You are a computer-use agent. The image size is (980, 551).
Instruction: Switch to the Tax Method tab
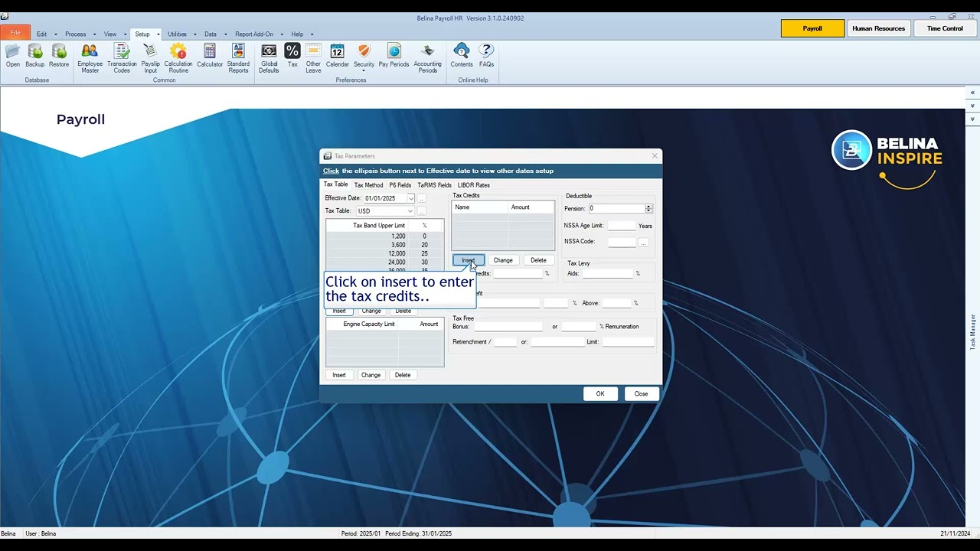point(368,185)
